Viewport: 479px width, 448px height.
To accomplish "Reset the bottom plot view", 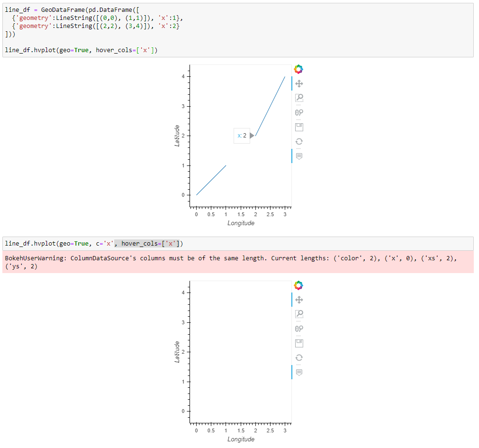I will point(298,357).
